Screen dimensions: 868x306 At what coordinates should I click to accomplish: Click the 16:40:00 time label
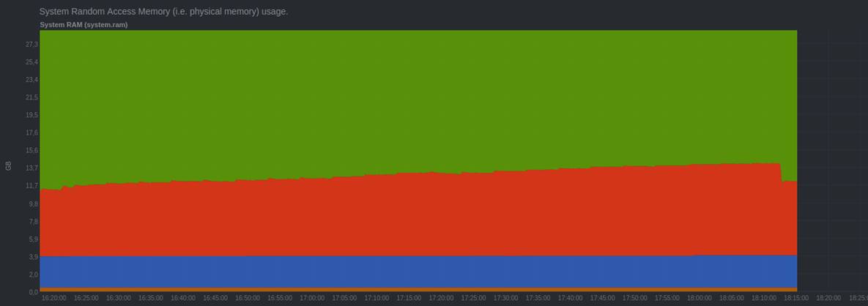[x=182, y=298]
